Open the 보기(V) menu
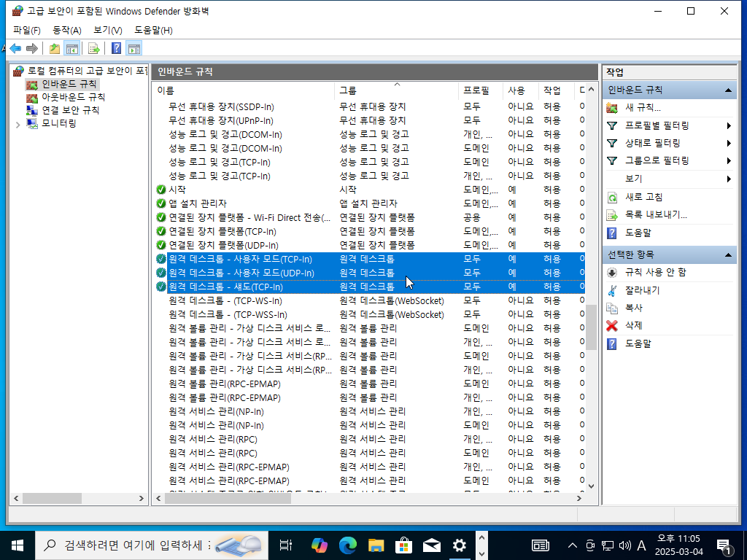Image resolution: width=747 pixels, height=560 pixels. click(x=108, y=31)
